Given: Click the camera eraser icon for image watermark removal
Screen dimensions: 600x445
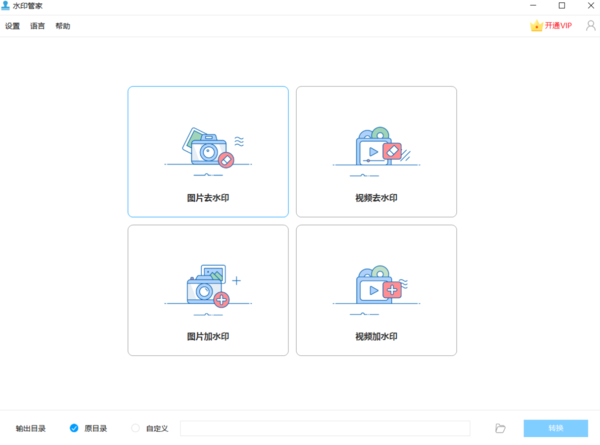Looking at the screenshot, I should tap(207, 148).
